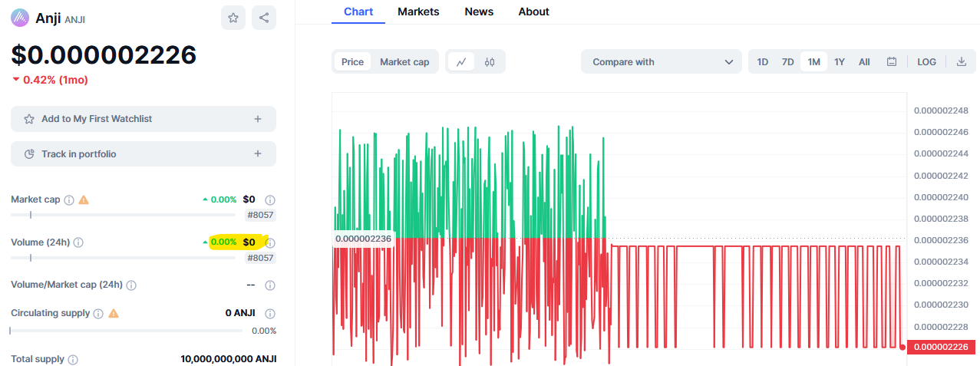Click info icon right of Volume/Market cap dashes

pyautogui.click(x=270, y=285)
